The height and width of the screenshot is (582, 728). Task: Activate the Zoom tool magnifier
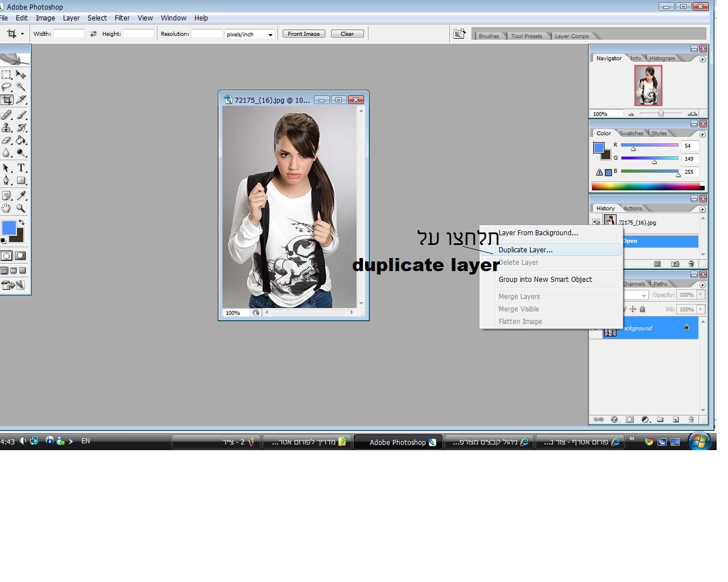click(x=21, y=209)
